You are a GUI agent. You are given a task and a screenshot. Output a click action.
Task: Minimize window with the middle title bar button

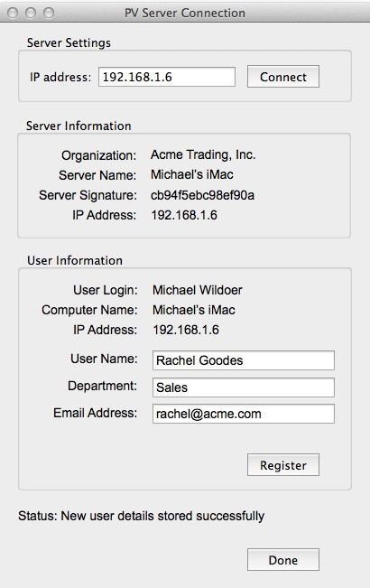coord(31,14)
